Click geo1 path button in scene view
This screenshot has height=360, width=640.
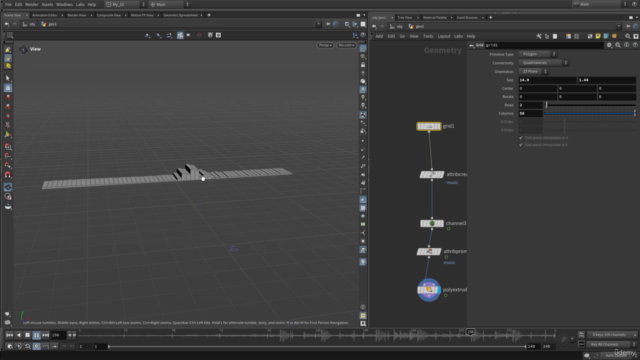[50, 24]
